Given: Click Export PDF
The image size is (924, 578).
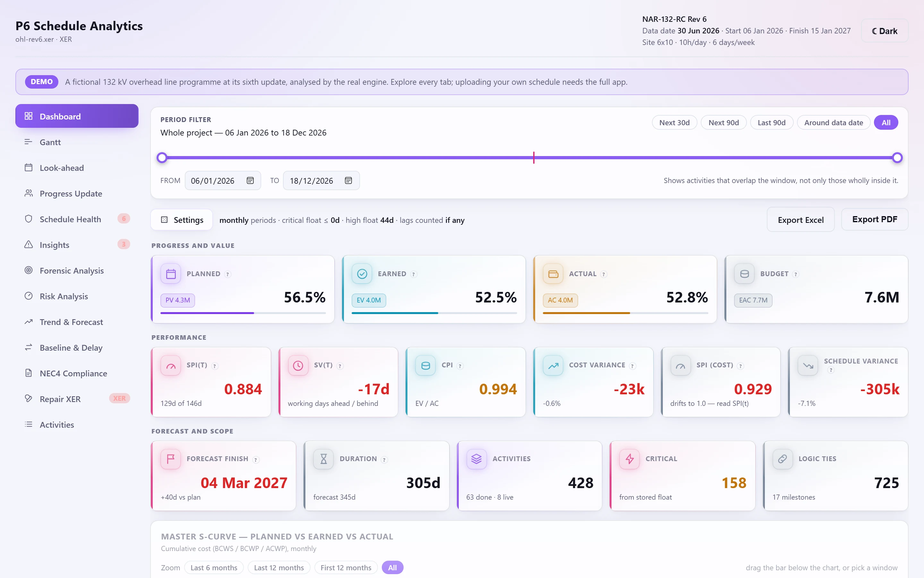Looking at the screenshot, I should 875,219.
